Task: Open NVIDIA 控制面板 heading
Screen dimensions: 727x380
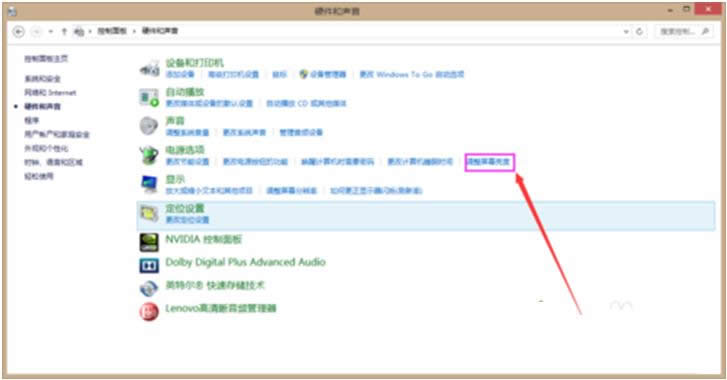Action: pos(204,240)
